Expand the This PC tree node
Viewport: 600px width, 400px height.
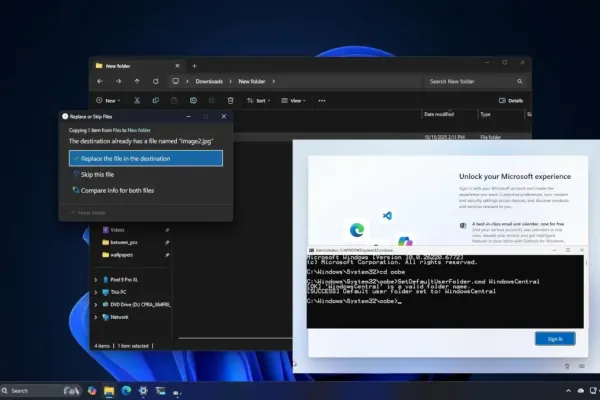pos(96,291)
